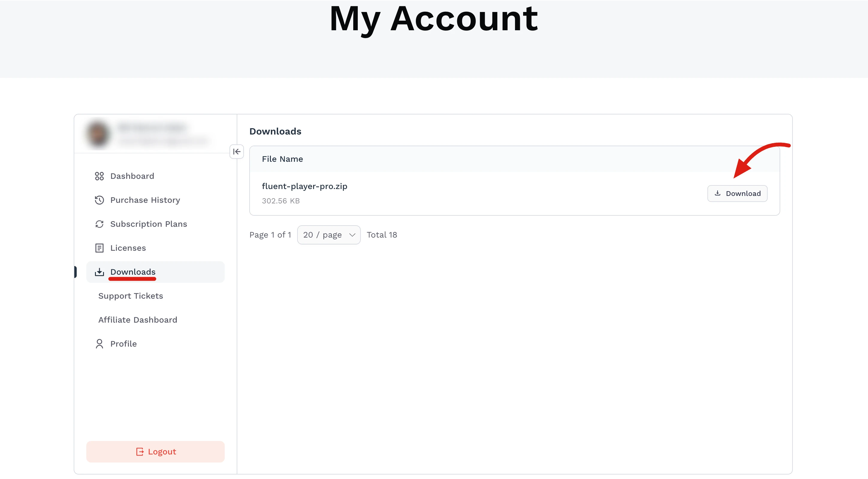Click the Purchase History clock icon
This screenshot has width=868, height=479.
click(x=99, y=200)
